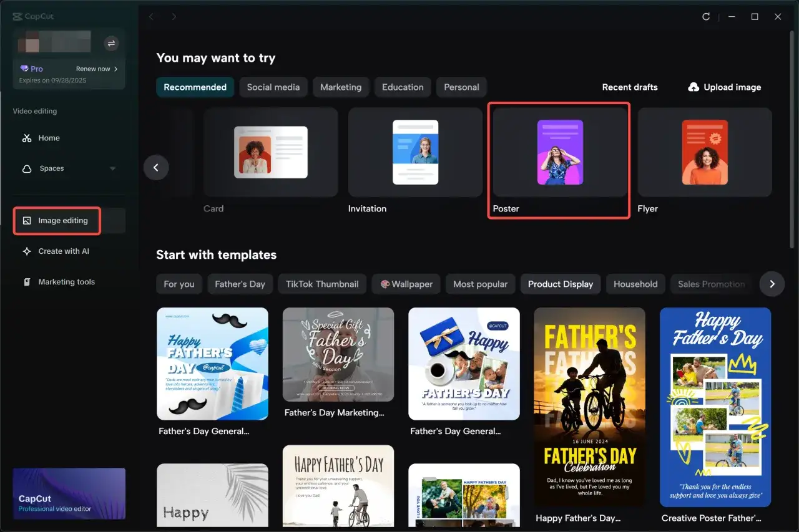The height and width of the screenshot is (532, 799).
Task: Expand the Spaces dropdown arrow
Action: [x=113, y=169]
